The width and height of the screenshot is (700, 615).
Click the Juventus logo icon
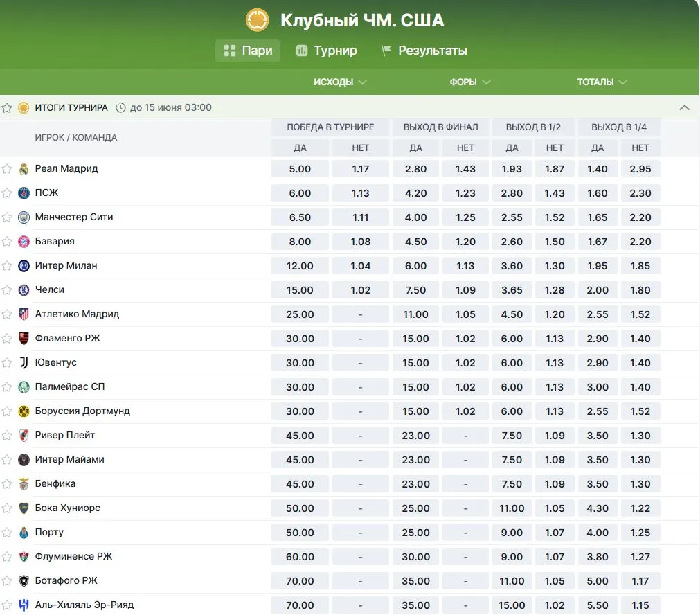pos(24,363)
